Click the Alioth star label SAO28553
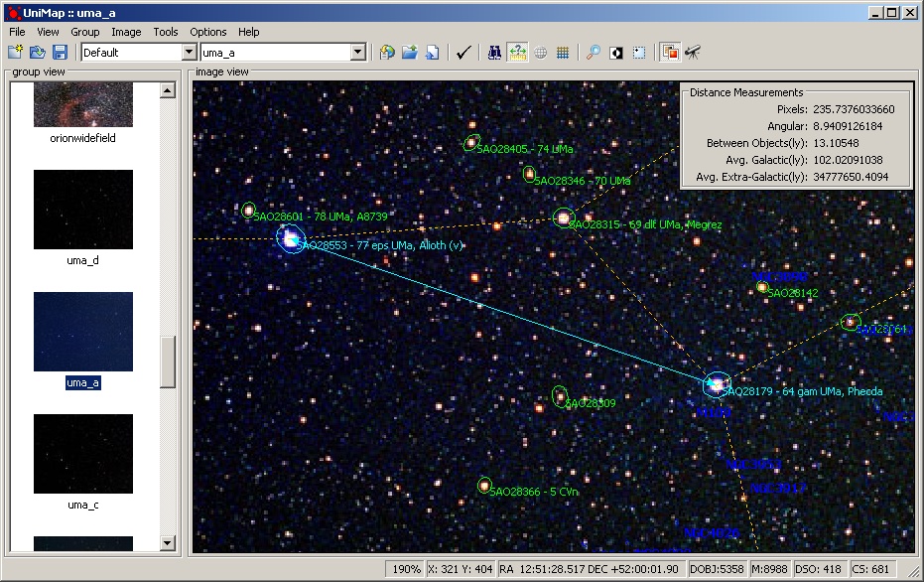Screen dimensions: 924x582 pos(380,245)
